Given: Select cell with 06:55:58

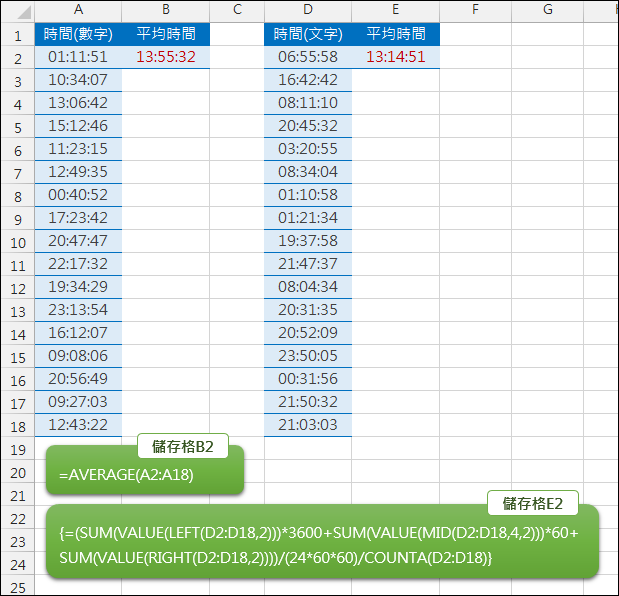Looking at the screenshot, I should [308, 57].
